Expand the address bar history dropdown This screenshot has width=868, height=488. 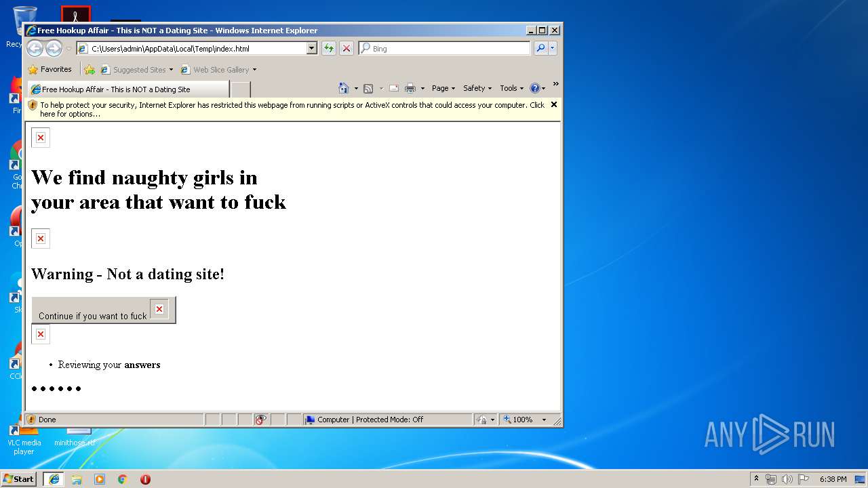312,49
